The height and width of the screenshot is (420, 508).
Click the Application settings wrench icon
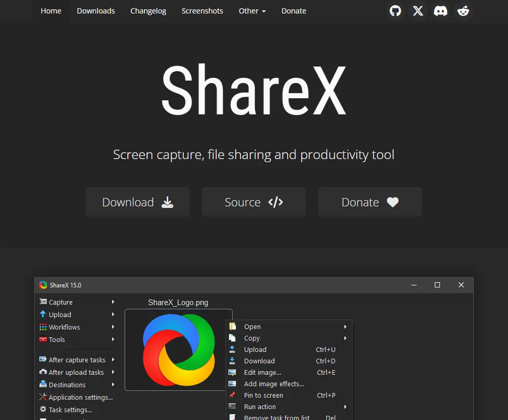click(x=43, y=397)
